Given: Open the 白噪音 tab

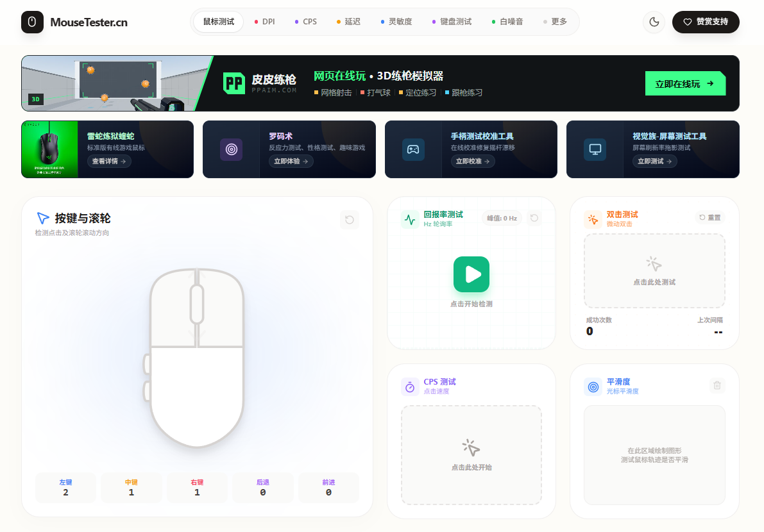Looking at the screenshot, I should [x=507, y=22].
